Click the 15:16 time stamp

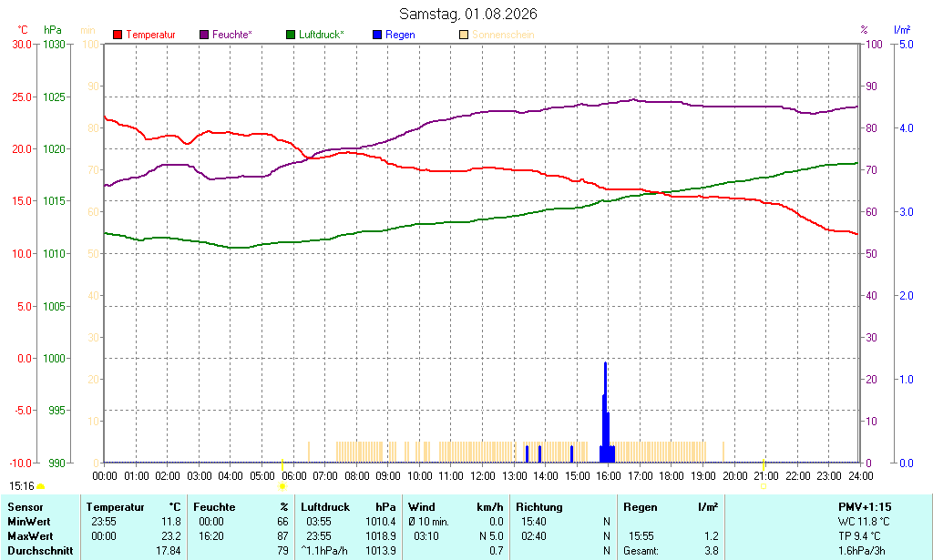coord(22,486)
